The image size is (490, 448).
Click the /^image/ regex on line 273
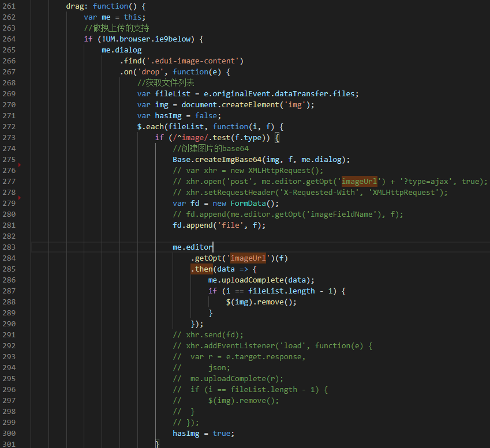tap(190, 138)
